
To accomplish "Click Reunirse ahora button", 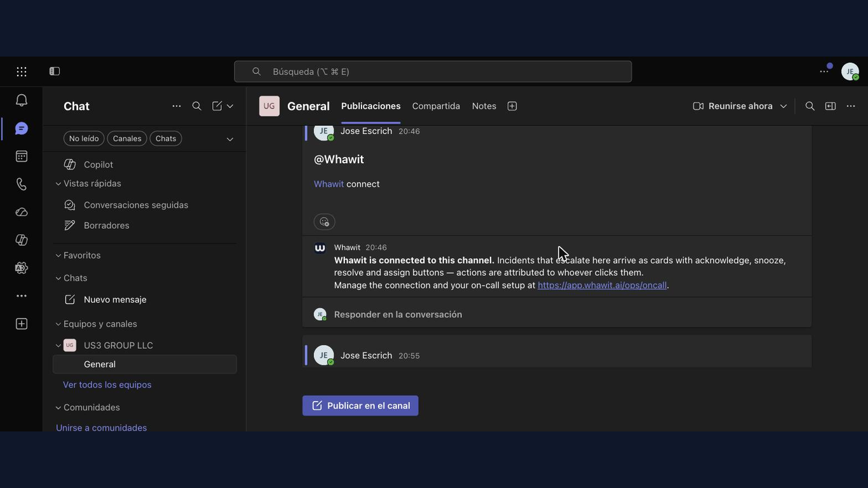I will [x=733, y=106].
